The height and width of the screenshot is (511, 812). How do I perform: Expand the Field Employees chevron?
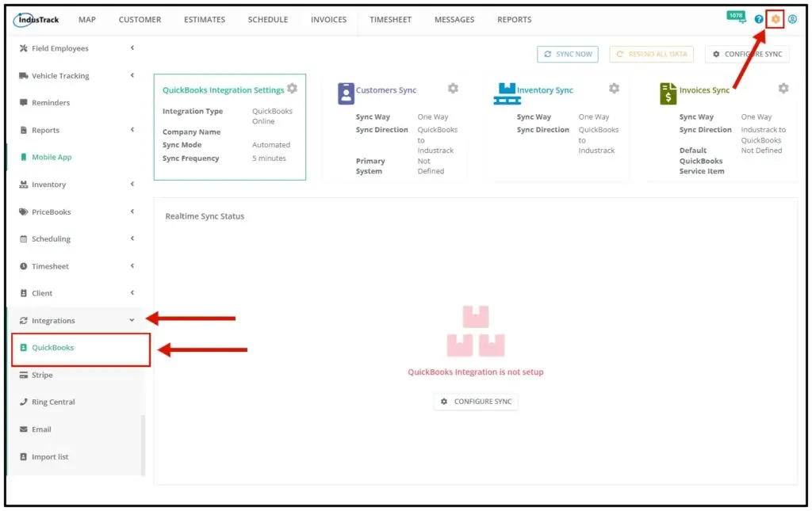pos(132,48)
